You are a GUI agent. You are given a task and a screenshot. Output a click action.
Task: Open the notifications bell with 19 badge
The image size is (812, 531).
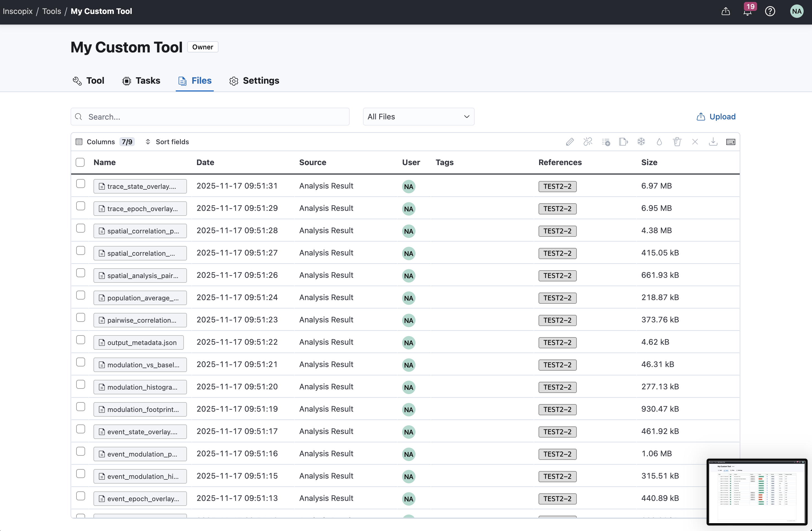(747, 12)
